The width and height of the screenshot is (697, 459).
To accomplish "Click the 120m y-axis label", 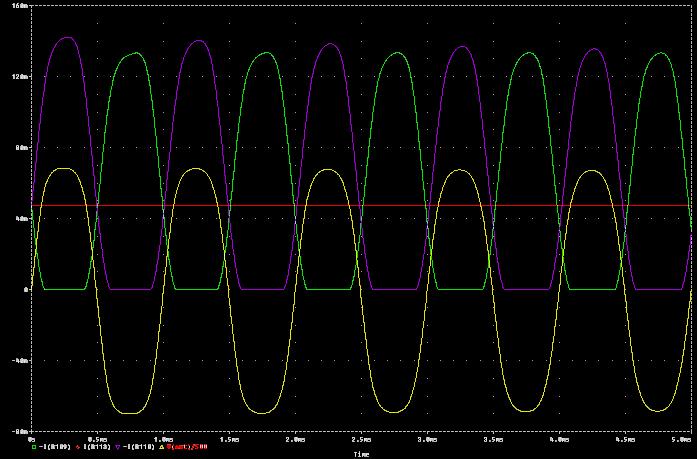I will coord(20,77).
